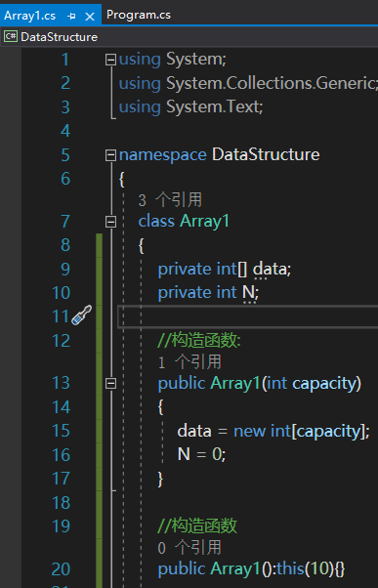Click the "capacity" parameter on line 13
This screenshot has width=378, height=588.
coord(323,384)
